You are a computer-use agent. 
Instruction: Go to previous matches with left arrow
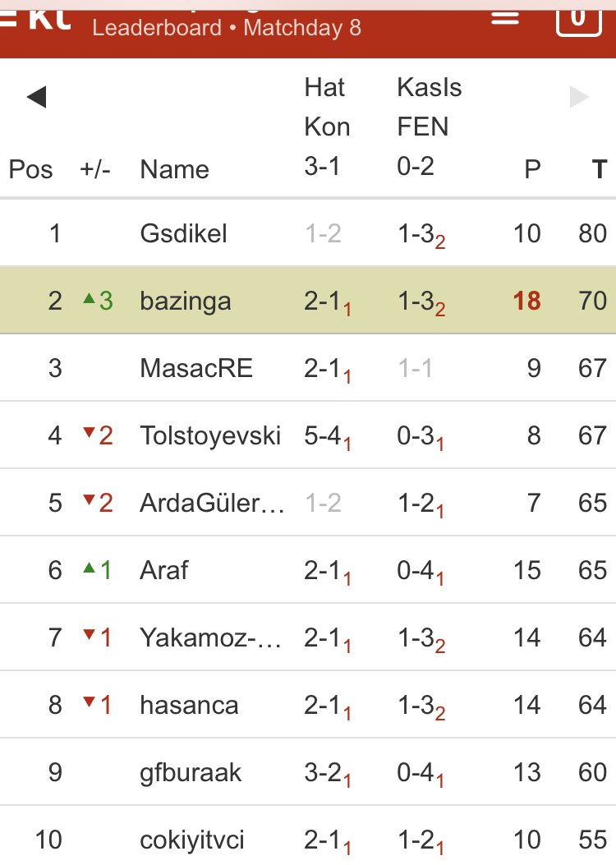point(36,98)
